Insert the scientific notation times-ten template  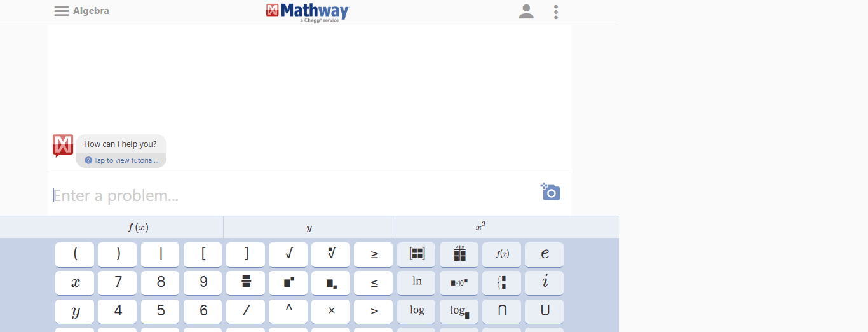[459, 283]
